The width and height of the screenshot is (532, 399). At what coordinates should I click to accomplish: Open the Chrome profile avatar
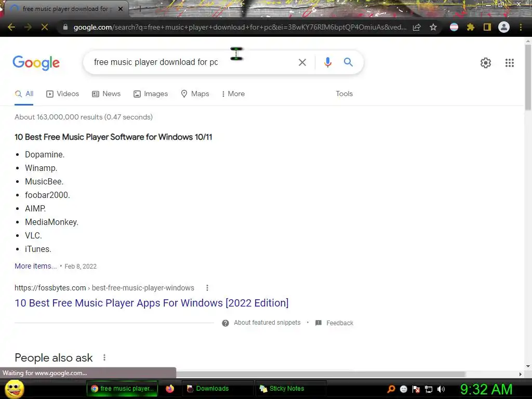[504, 27]
